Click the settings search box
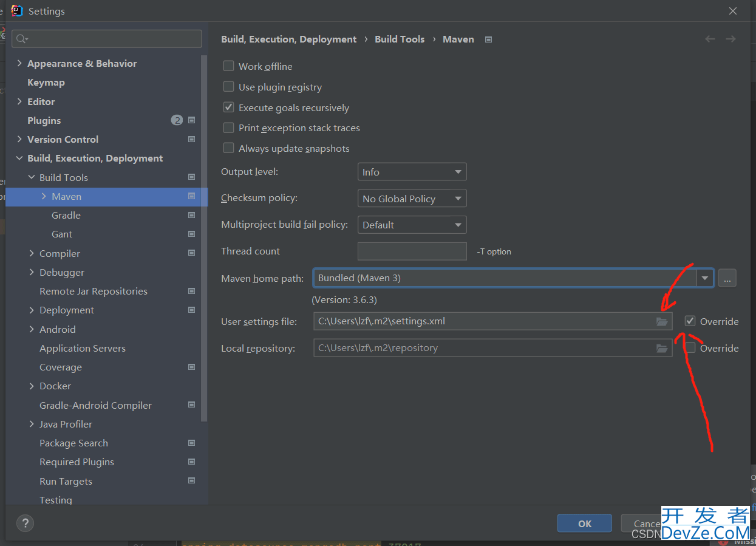This screenshot has width=756, height=546. pos(107,39)
